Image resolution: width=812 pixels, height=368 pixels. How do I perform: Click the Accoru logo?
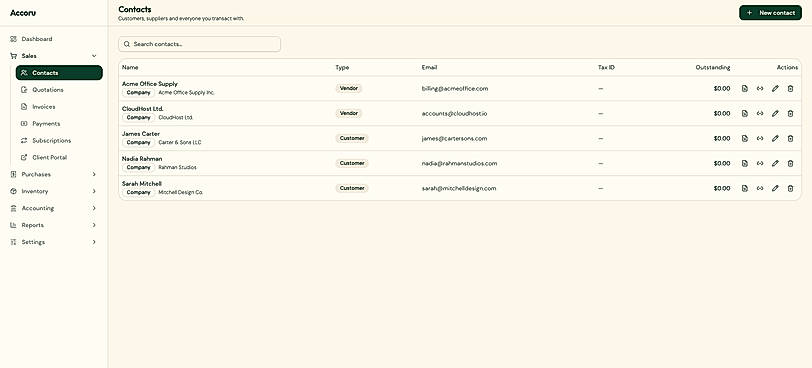(23, 13)
